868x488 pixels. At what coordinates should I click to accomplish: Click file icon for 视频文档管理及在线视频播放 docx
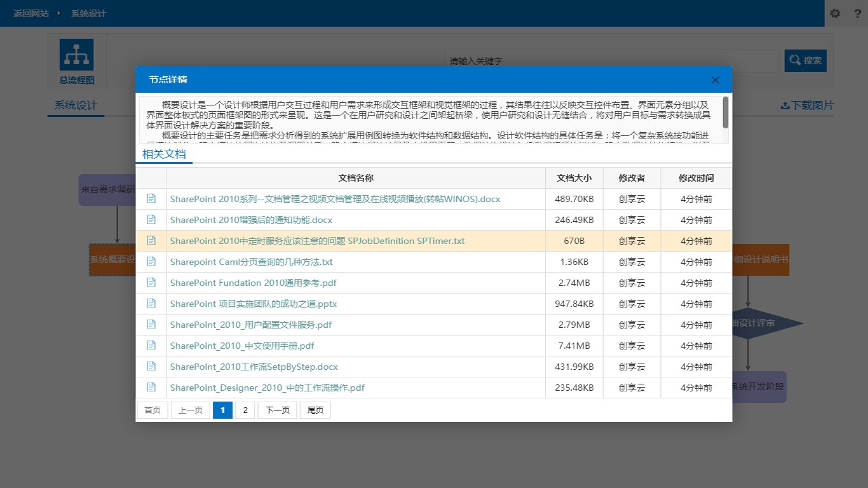151,198
